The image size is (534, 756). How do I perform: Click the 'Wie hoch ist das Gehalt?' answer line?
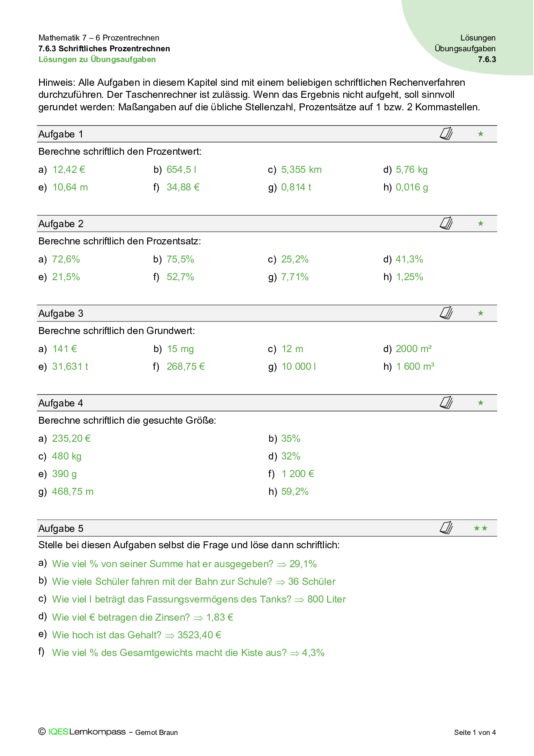(137, 635)
